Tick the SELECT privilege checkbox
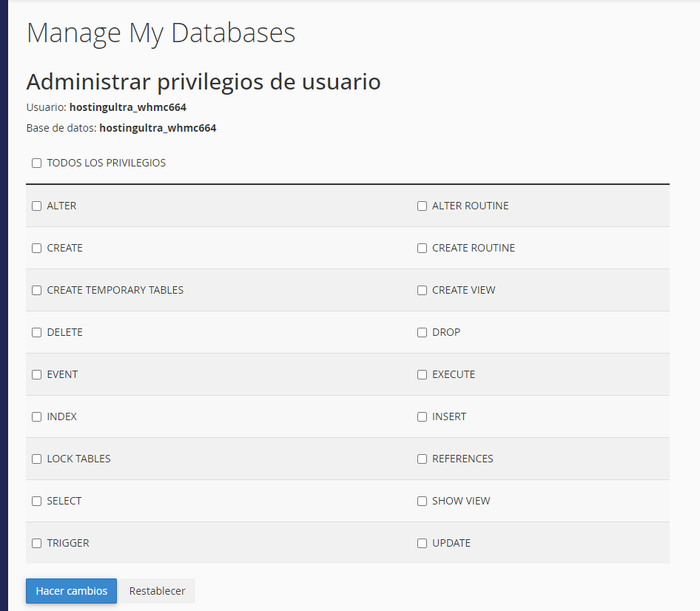The image size is (700, 611). [x=36, y=501]
